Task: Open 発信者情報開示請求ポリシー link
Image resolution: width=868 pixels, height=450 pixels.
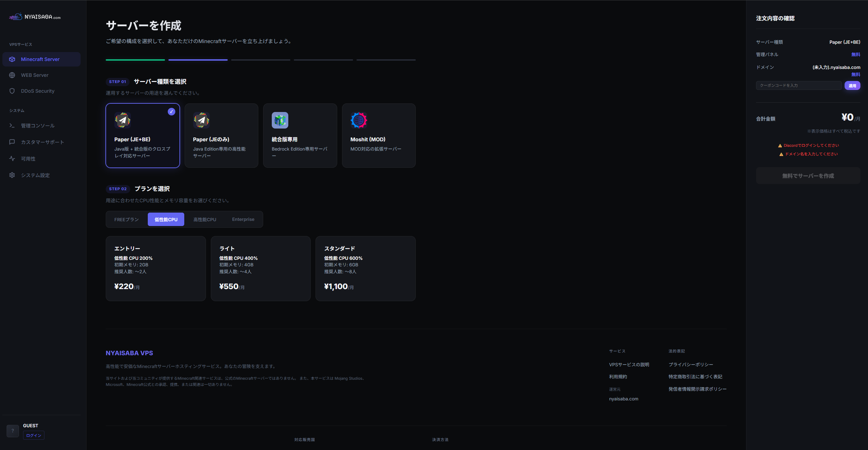Action: coord(697,389)
